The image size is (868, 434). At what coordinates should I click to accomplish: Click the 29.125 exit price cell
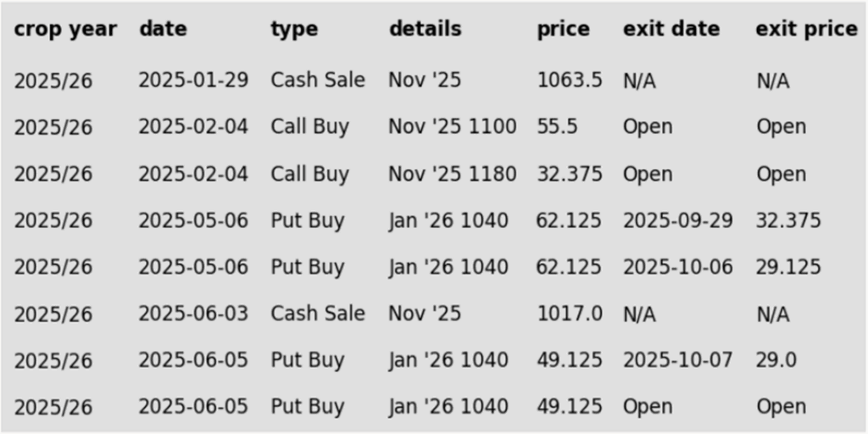click(788, 267)
